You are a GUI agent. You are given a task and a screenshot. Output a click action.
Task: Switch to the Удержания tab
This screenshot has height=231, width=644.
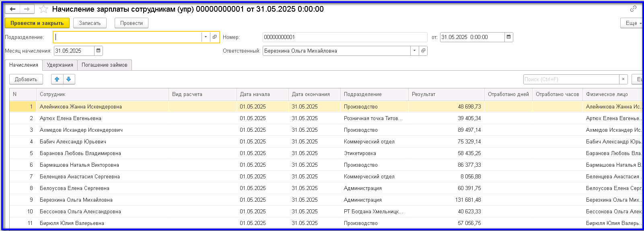(60, 65)
